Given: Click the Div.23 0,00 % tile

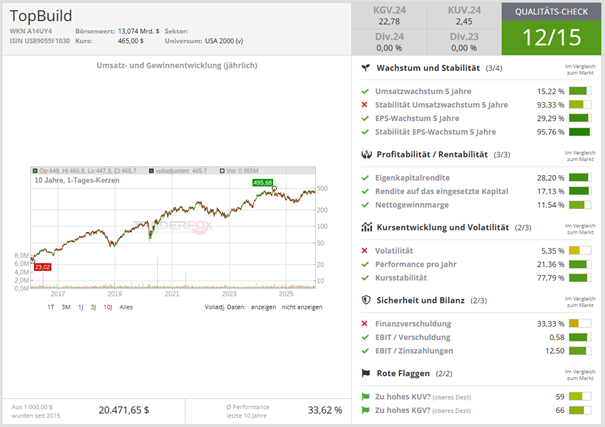Looking at the screenshot, I should (x=464, y=42).
